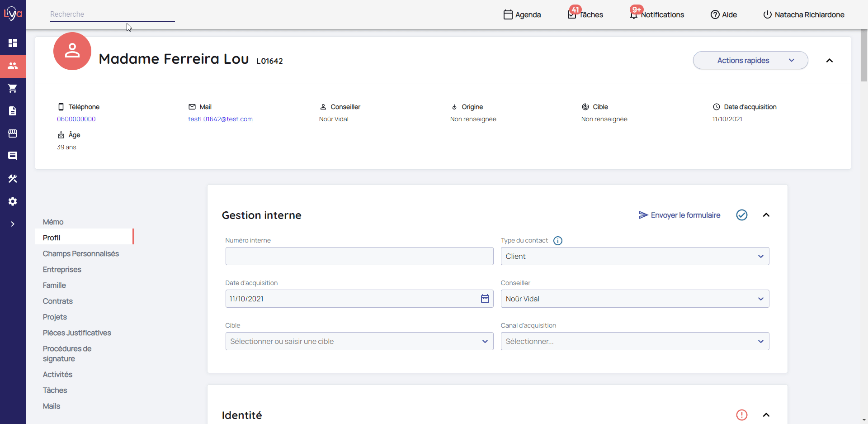Open the Actions rapides dropdown
This screenshot has width=868, height=424.
750,60
